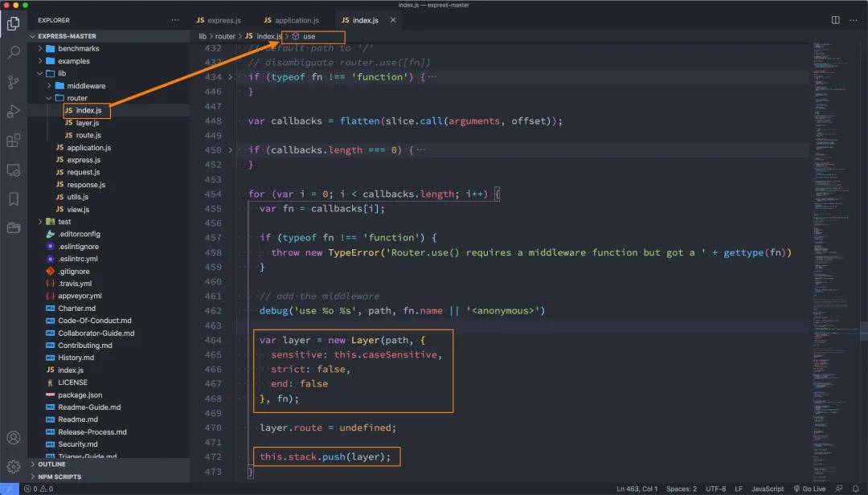The height and width of the screenshot is (495, 868).
Task: Open layer.js in the router folder
Action: [87, 123]
